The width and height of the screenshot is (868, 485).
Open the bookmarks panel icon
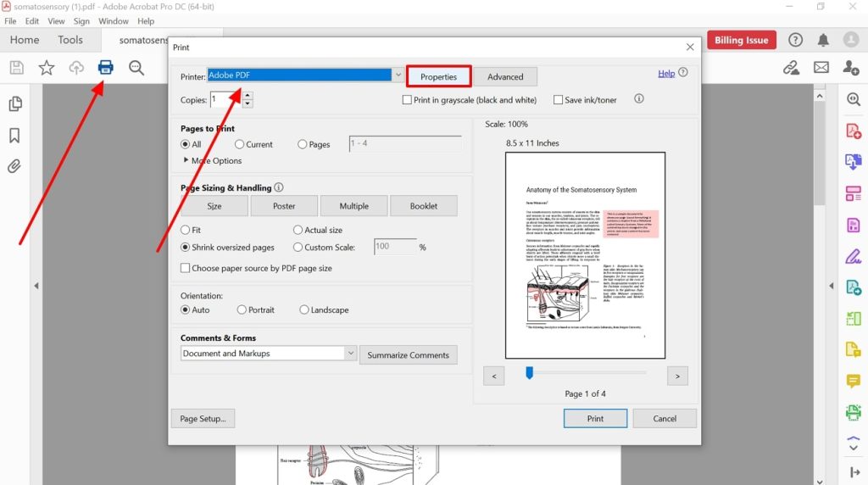[14, 136]
